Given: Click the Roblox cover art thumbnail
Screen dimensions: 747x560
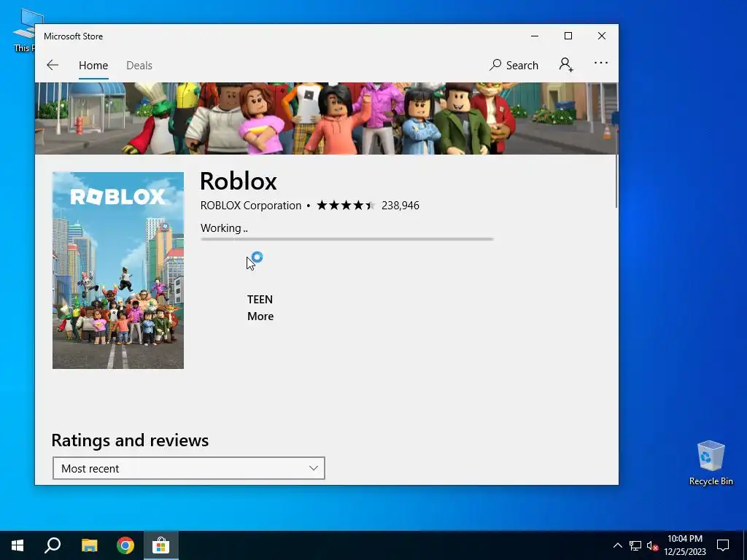Looking at the screenshot, I should click(118, 270).
